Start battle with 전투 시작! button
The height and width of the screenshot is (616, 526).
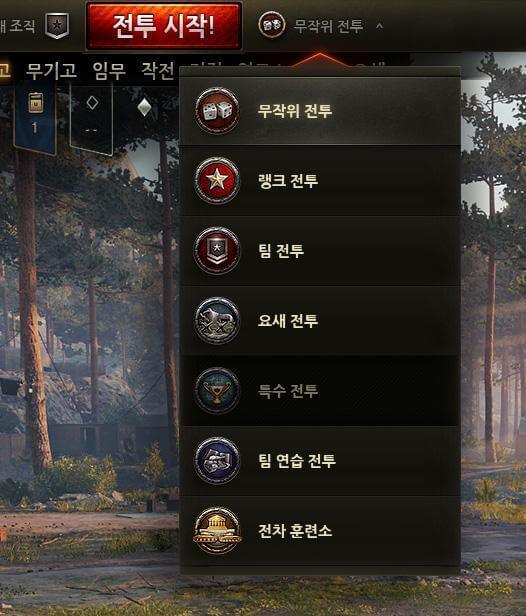click(163, 26)
